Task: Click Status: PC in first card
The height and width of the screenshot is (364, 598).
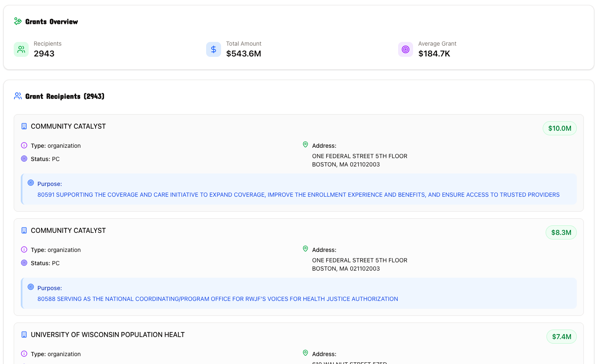Action: coord(45,159)
